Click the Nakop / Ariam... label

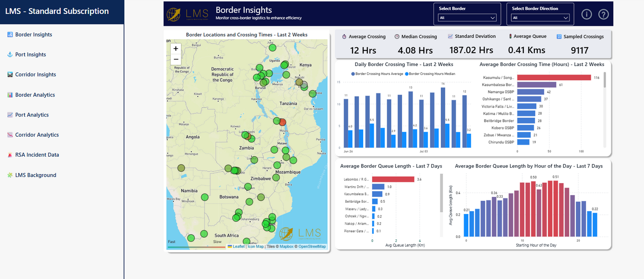(x=357, y=224)
